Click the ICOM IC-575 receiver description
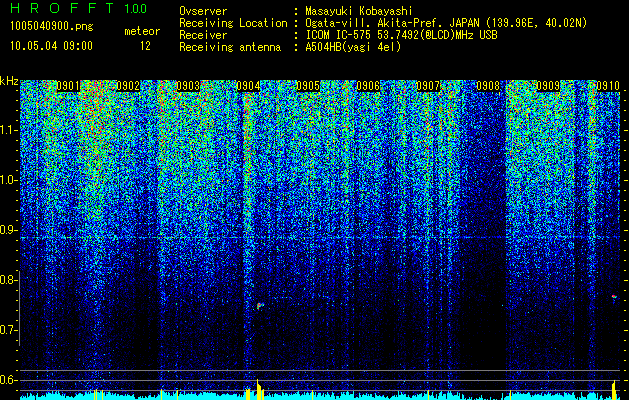629x400 pixels. pyautogui.click(x=401, y=35)
